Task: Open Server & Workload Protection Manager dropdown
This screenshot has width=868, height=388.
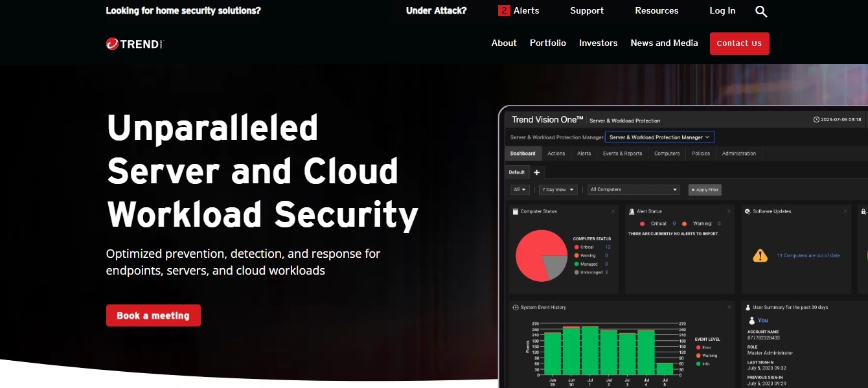Action: pos(659,137)
